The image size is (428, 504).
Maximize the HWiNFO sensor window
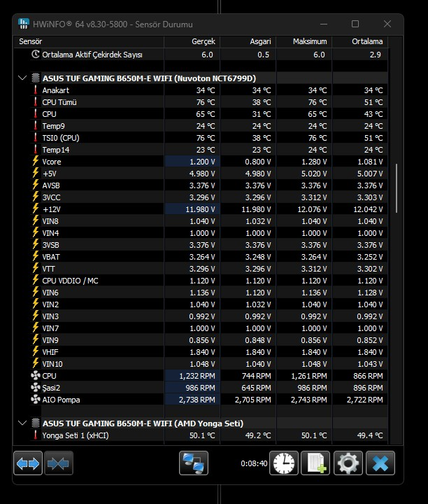355,24
